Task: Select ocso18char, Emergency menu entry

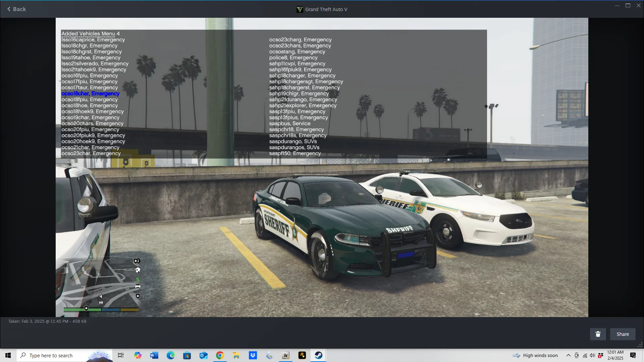Action: [90, 94]
